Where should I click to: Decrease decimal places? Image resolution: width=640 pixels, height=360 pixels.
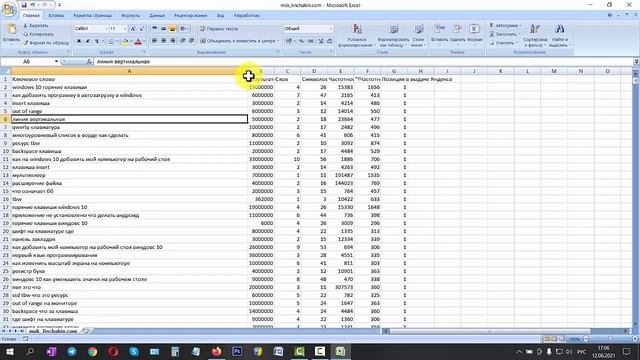(329, 41)
